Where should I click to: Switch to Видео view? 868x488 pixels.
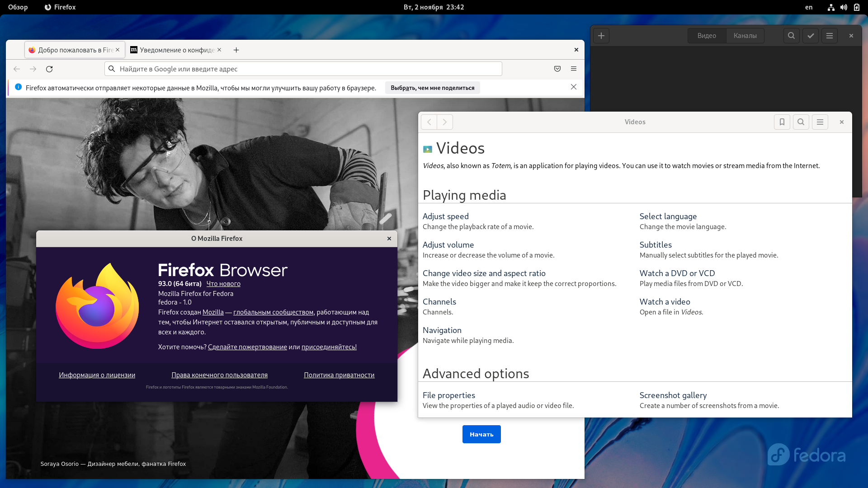point(707,36)
